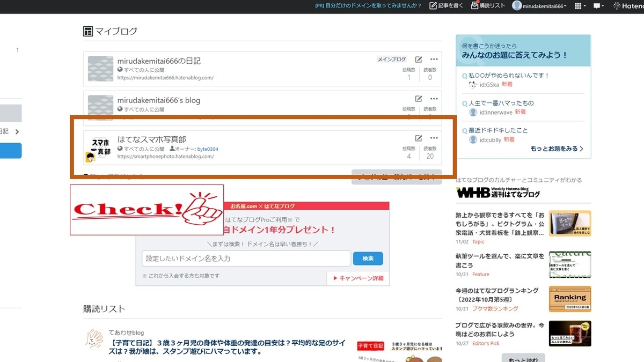Screen dimensions: 644x362
Task: Click the blue button in left sidebar
Action: pos(11,151)
